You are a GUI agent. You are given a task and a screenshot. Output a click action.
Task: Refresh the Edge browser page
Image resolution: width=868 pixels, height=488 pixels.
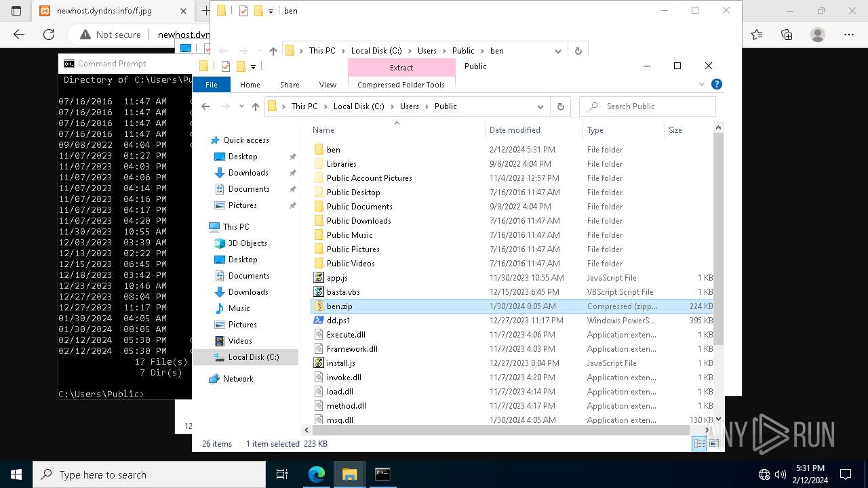[49, 35]
